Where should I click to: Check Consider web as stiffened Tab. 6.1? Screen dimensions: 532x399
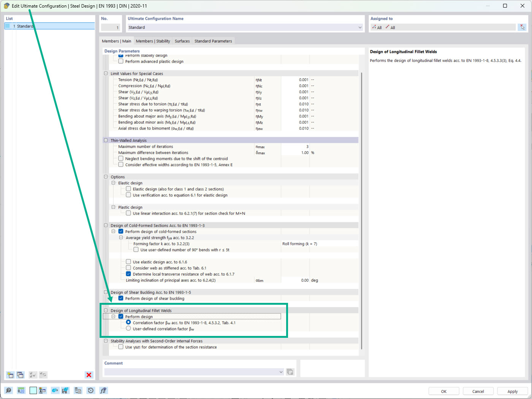128,268
